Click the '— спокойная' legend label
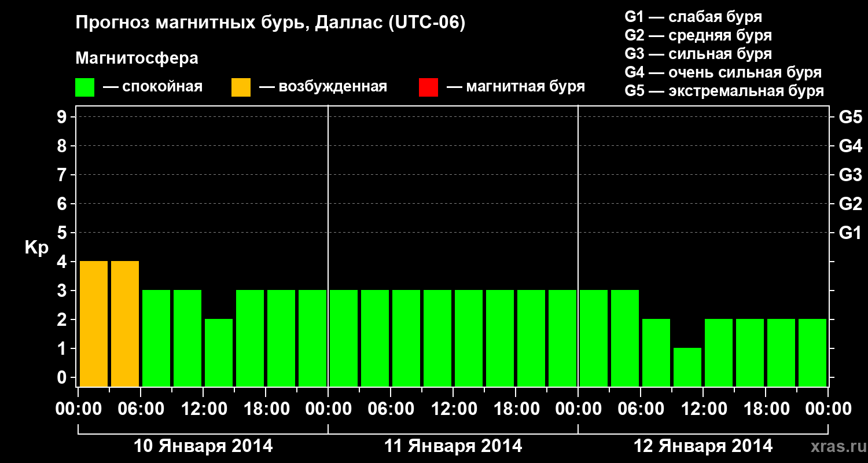Screen dimensions: 868x463 coord(153,87)
